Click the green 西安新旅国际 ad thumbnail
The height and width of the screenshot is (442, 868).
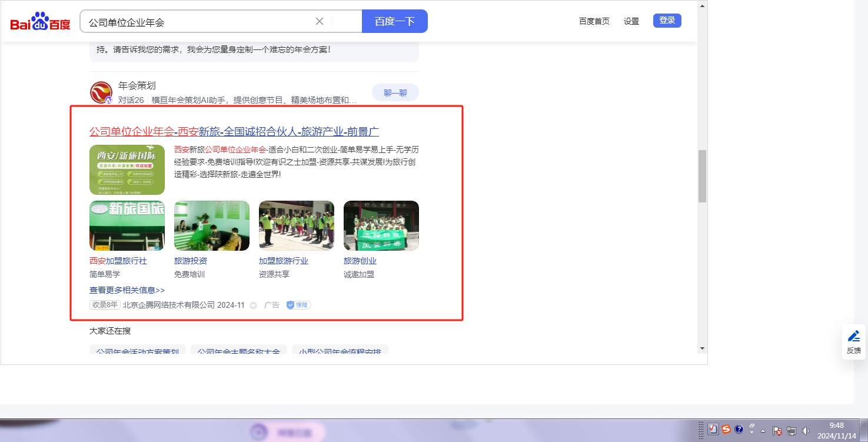[x=127, y=170]
